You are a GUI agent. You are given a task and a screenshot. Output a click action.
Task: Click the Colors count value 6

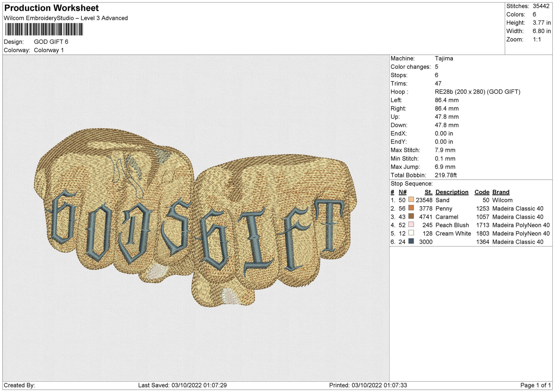(534, 15)
